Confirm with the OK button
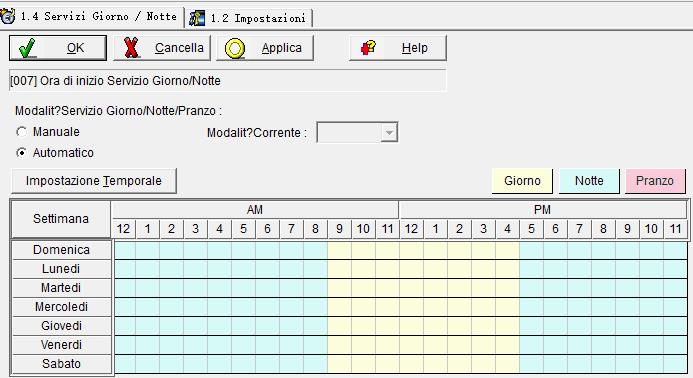Screen dimensions: 693x378 click(58, 48)
